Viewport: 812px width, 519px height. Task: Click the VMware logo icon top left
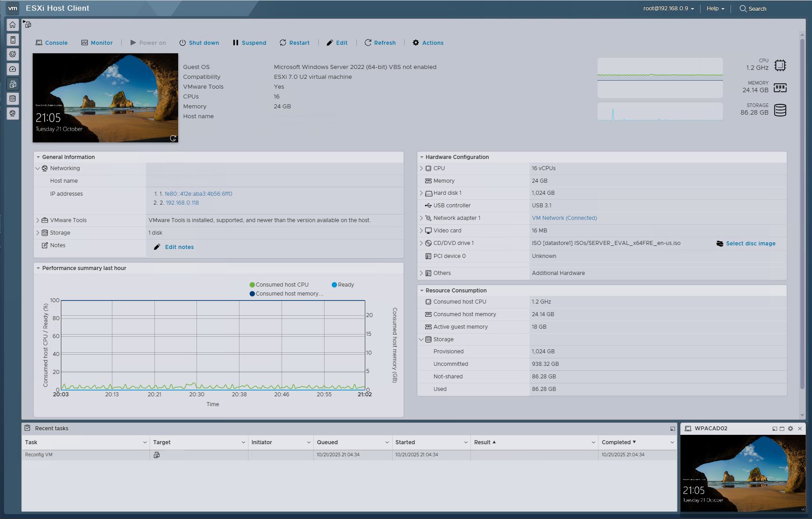pos(12,8)
